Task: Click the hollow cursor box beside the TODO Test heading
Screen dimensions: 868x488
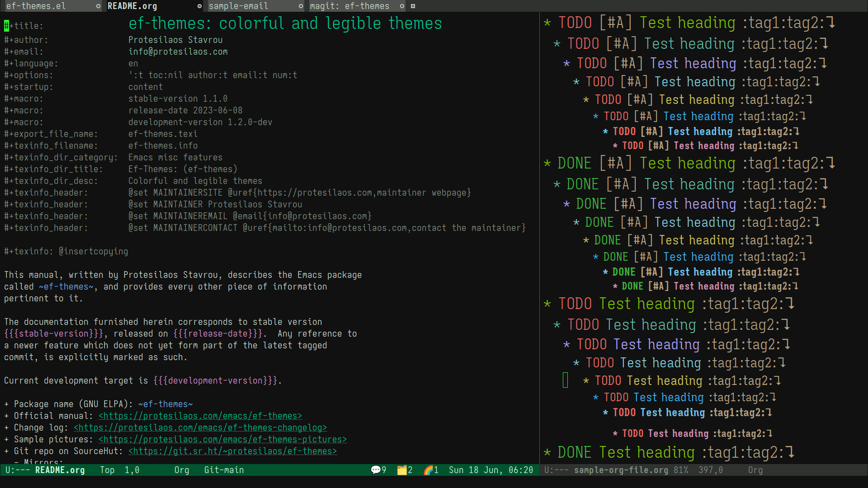Action: 565,380
